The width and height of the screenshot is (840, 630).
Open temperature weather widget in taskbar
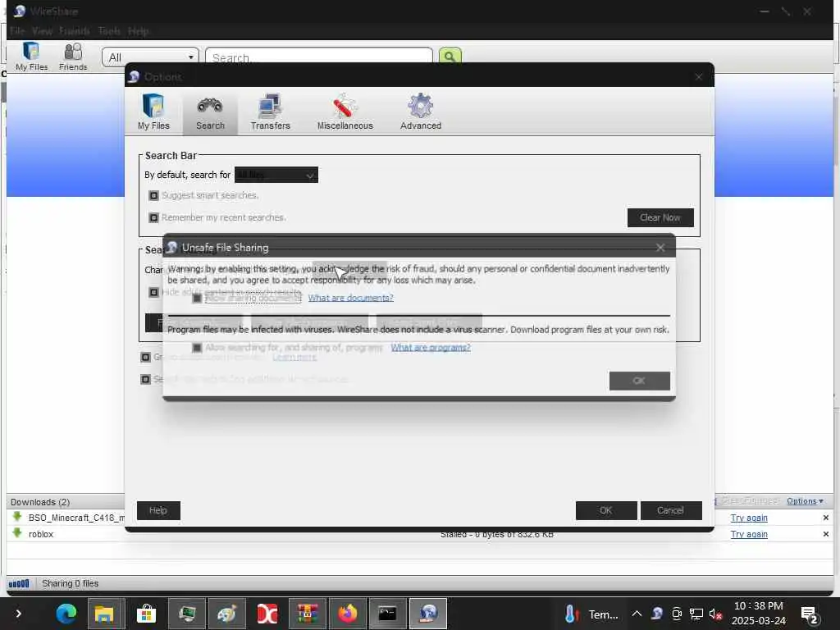[591, 614]
